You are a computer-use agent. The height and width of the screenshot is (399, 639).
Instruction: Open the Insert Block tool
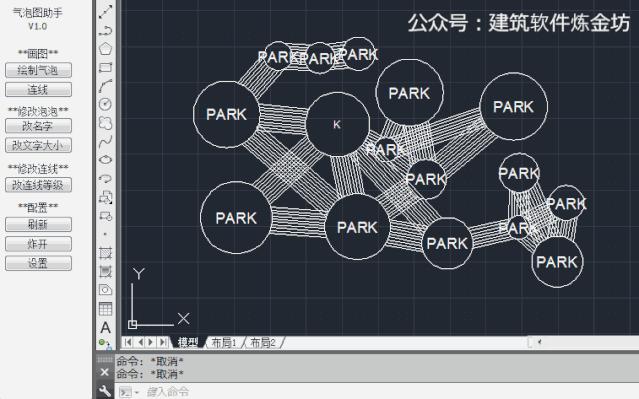(x=106, y=197)
